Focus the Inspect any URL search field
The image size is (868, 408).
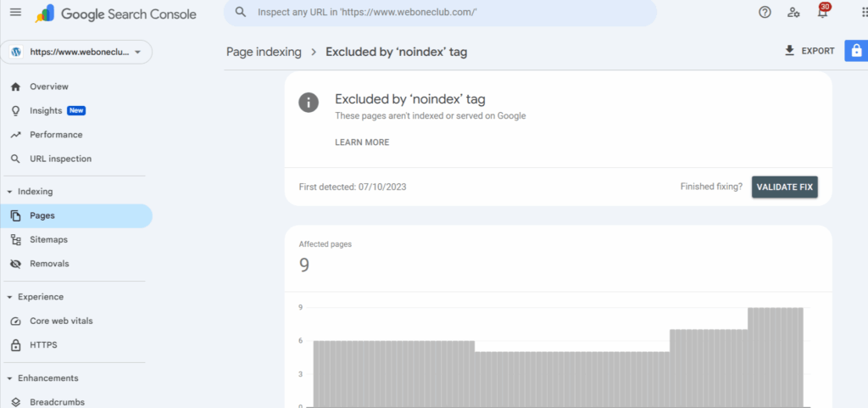tap(440, 12)
